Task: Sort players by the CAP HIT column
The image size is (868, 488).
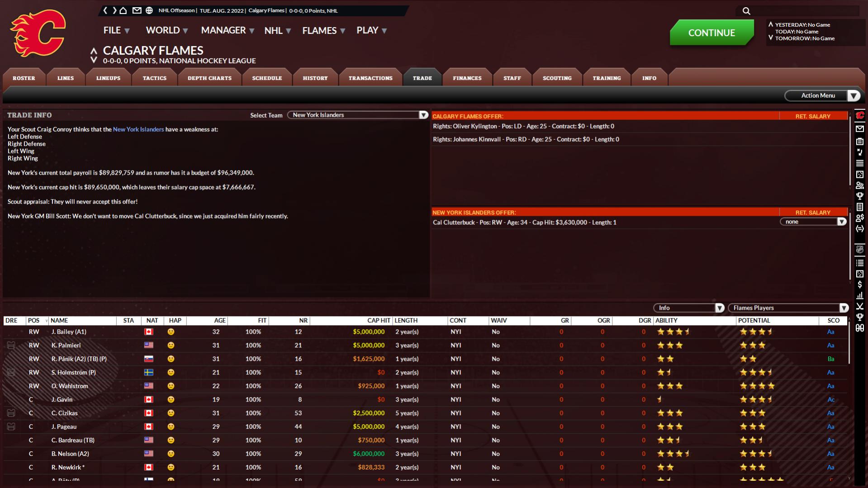Action: click(378, 321)
